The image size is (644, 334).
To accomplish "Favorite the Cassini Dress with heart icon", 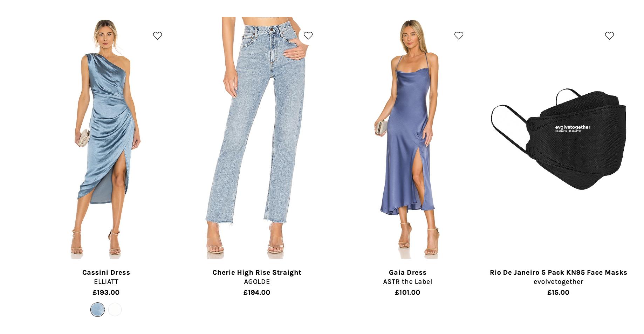I will [x=157, y=35].
